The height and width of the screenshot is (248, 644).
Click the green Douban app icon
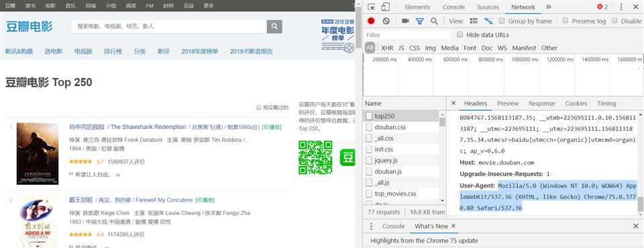point(347,157)
